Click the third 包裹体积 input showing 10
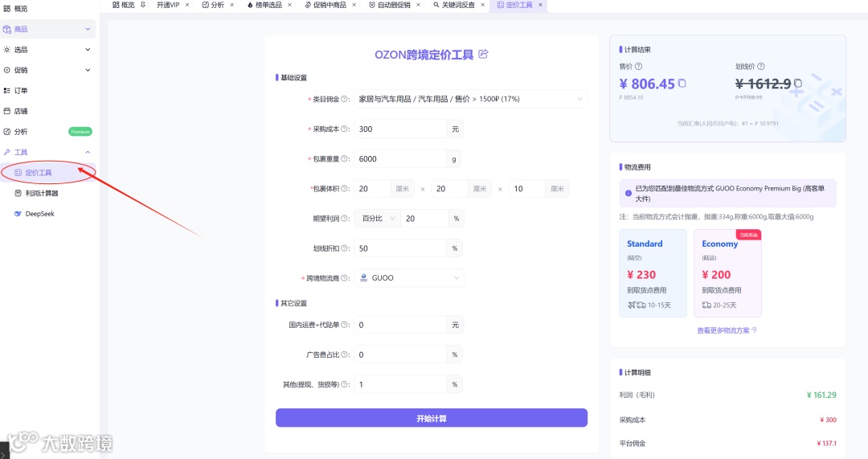The image size is (868, 459). 527,189
